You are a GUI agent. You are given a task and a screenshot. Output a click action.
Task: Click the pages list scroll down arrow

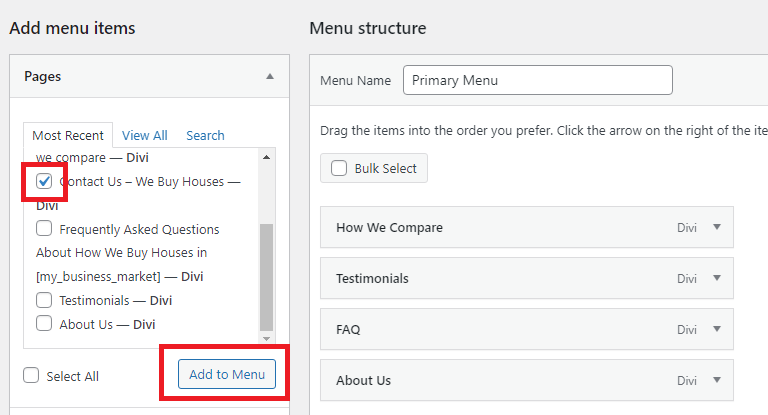[x=266, y=339]
